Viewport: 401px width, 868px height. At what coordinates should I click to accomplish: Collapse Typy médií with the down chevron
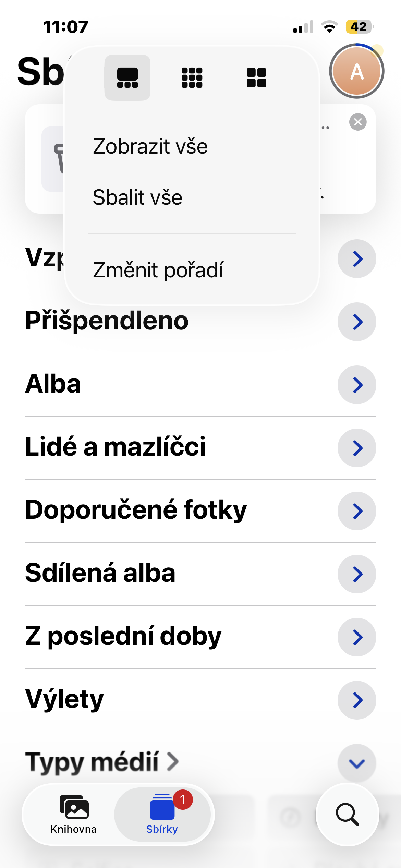(x=357, y=763)
